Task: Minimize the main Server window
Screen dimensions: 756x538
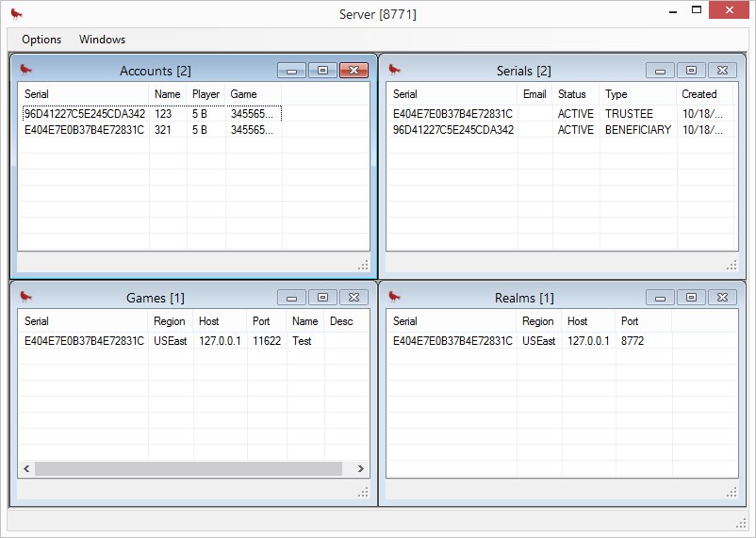Action: [x=673, y=10]
